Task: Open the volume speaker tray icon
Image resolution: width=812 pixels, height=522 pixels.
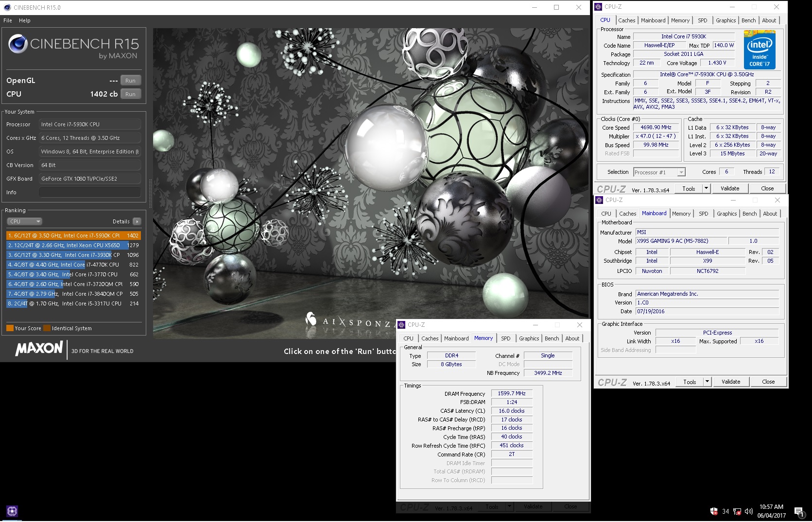Action: (x=749, y=511)
